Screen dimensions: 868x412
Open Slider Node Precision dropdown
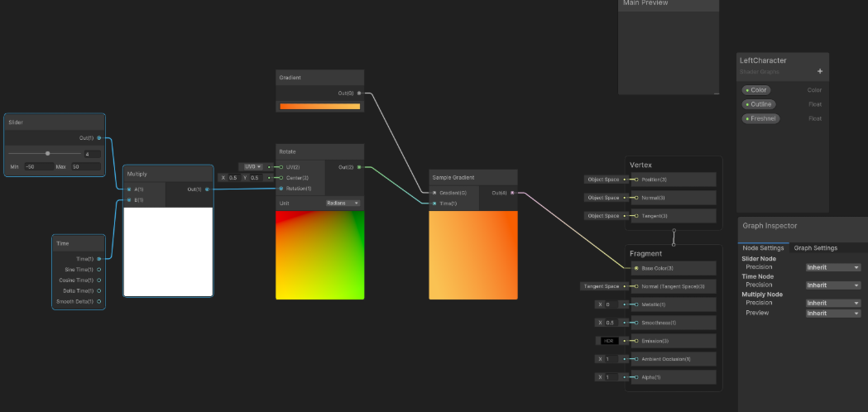tap(833, 267)
